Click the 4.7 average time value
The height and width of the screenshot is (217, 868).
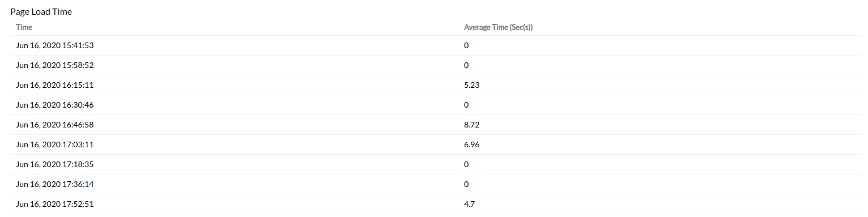[x=469, y=204]
